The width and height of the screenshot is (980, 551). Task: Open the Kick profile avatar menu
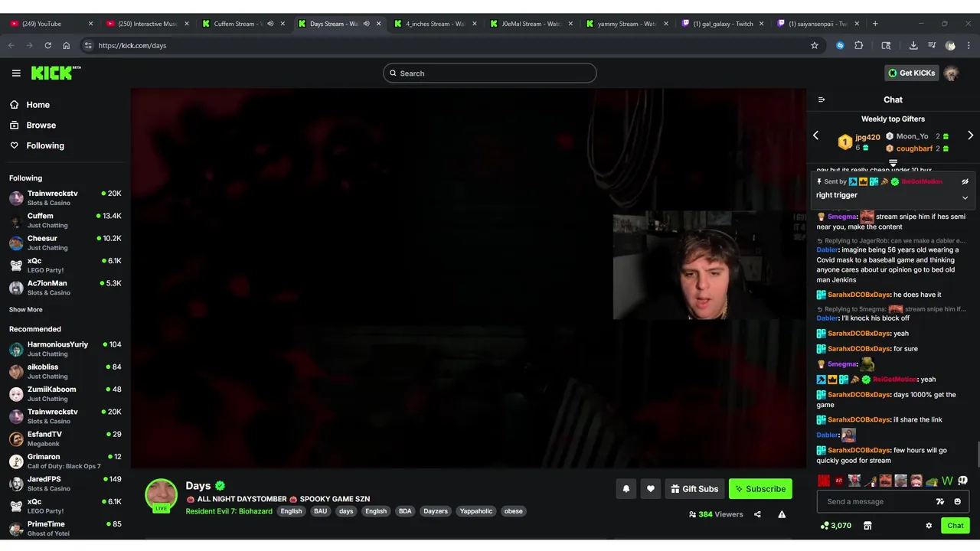[951, 73]
